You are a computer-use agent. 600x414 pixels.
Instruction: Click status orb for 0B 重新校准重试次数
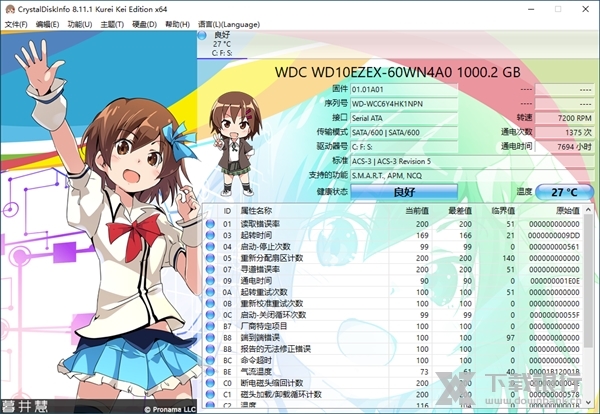coord(210,303)
